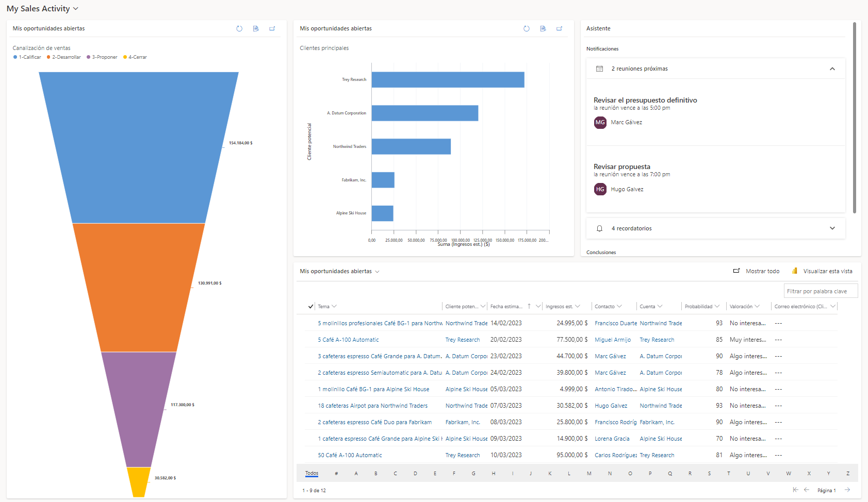868x502 pixels.
Task: Click blue 1-Calificar funnel segment
Action: [x=139, y=147]
